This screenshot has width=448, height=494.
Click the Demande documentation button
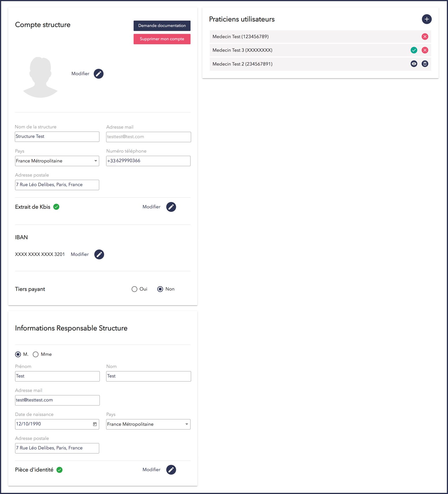(x=162, y=26)
